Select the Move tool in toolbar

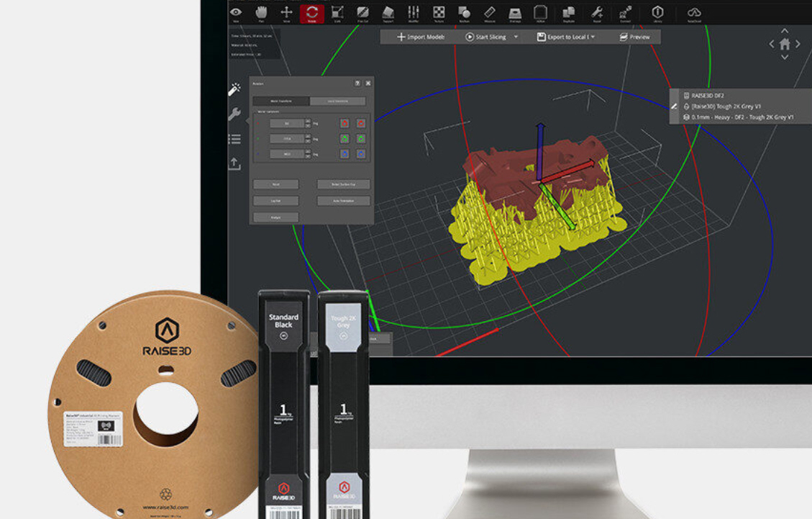tap(286, 11)
